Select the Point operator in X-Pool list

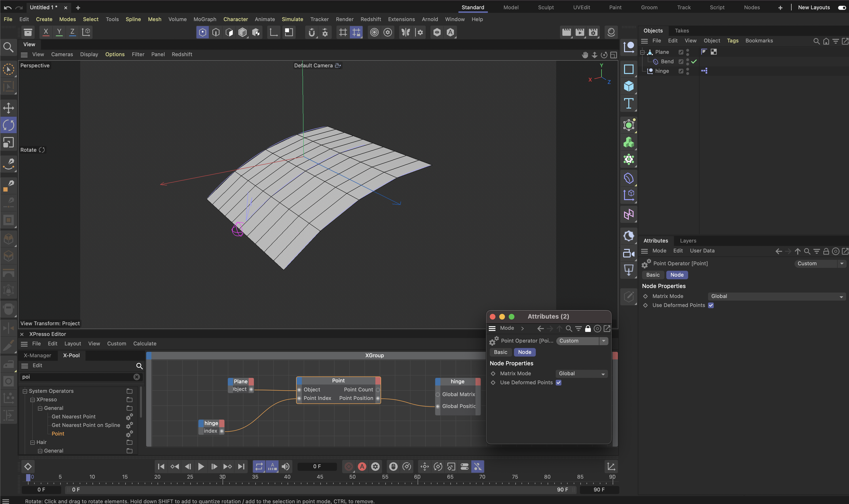point(58,434)
